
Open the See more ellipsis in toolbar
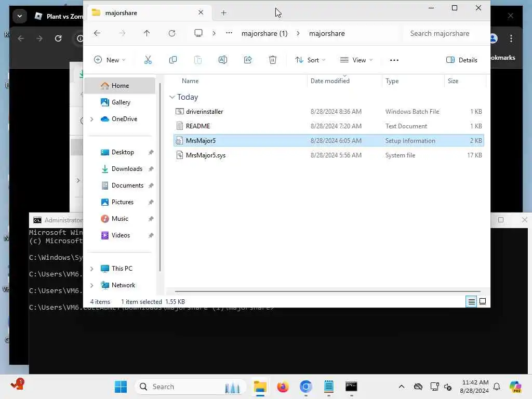[x=394, y=60]
